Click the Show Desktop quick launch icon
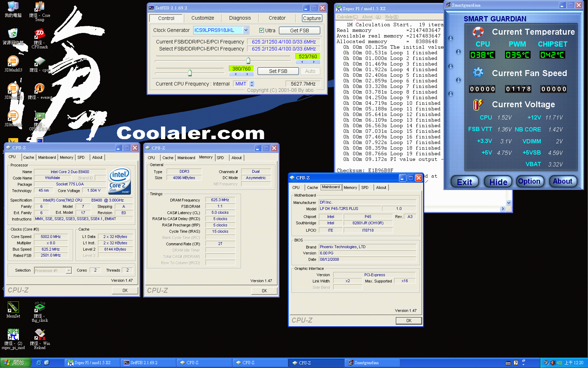The image size is (588, 368). pyautogui.click(x=47, y=363)
